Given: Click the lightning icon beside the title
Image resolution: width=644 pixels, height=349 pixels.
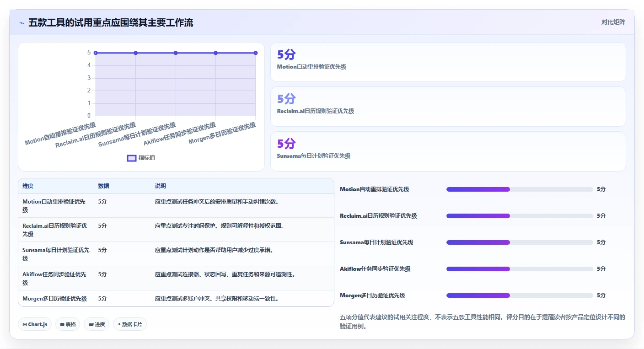Looking at the screenshot, I should [x=21, y=23].
